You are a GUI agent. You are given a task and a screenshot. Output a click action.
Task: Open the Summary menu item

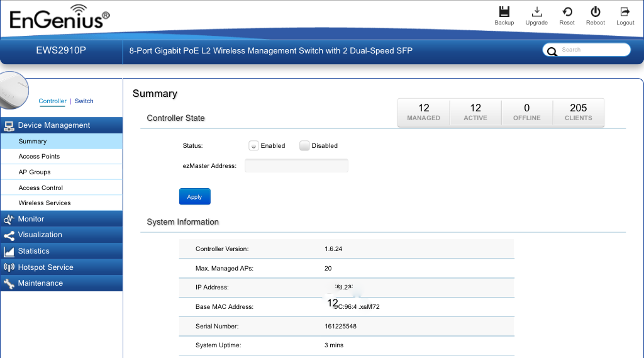(x=62, y=142)
